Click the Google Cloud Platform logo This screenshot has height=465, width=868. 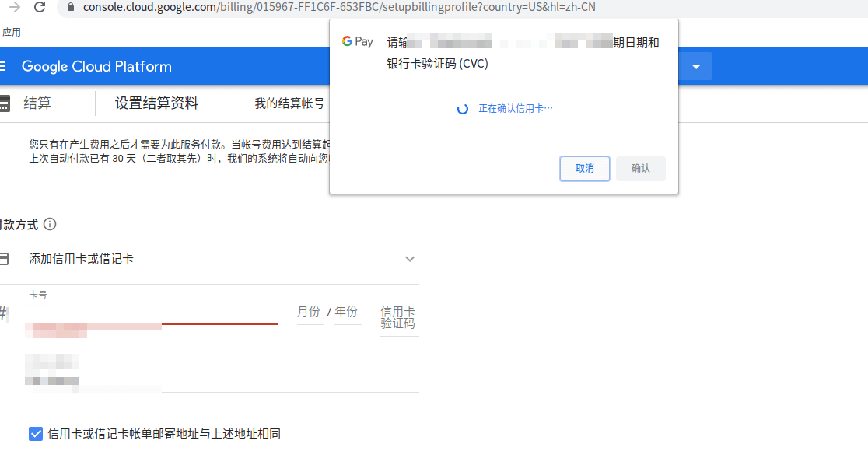(x=96, y=67)
